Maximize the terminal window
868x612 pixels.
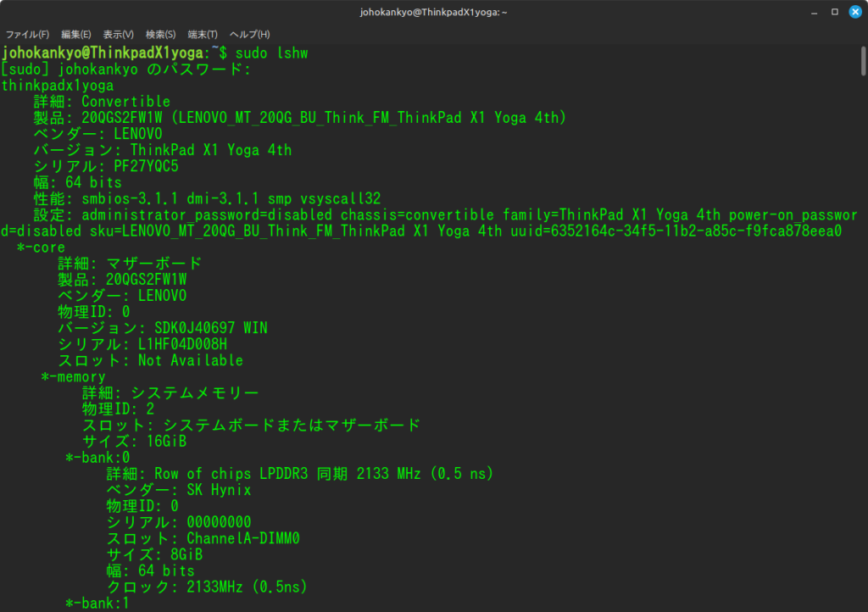click(834, 12)
